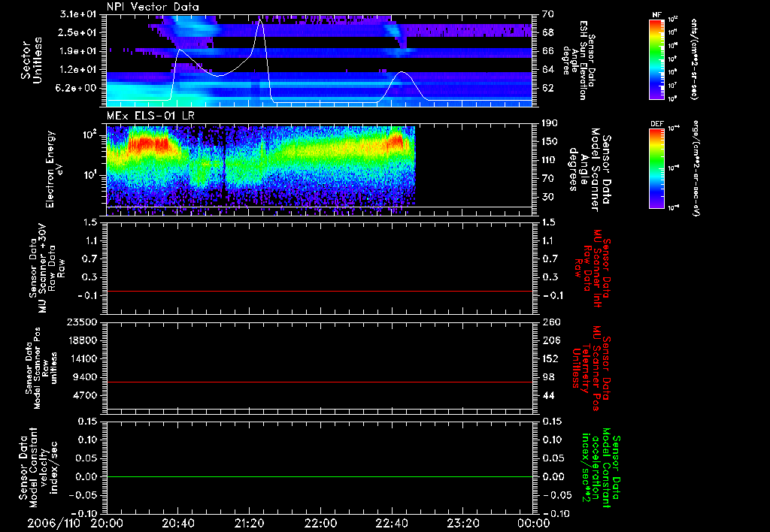Viewport: 770px width, 532px height.
Task: Click the 20:40 time tick label
Action: (x=177, y=523)
